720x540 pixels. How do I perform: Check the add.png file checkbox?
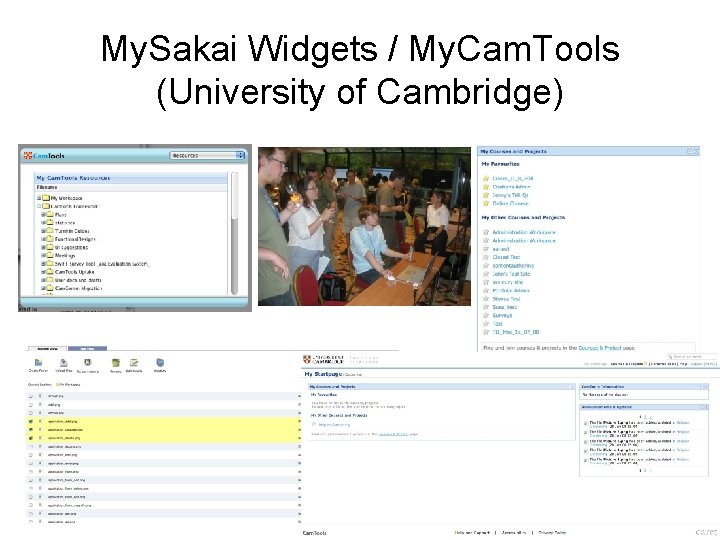click(x=31, y=405)
